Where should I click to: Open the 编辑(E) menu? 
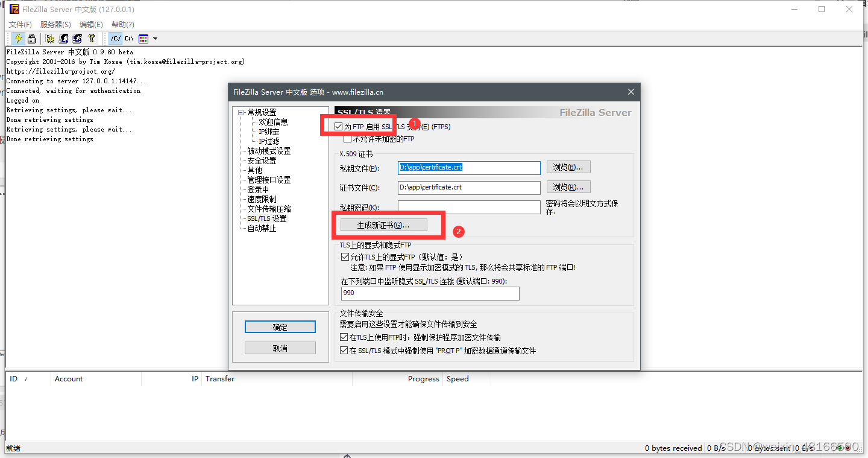91,24
